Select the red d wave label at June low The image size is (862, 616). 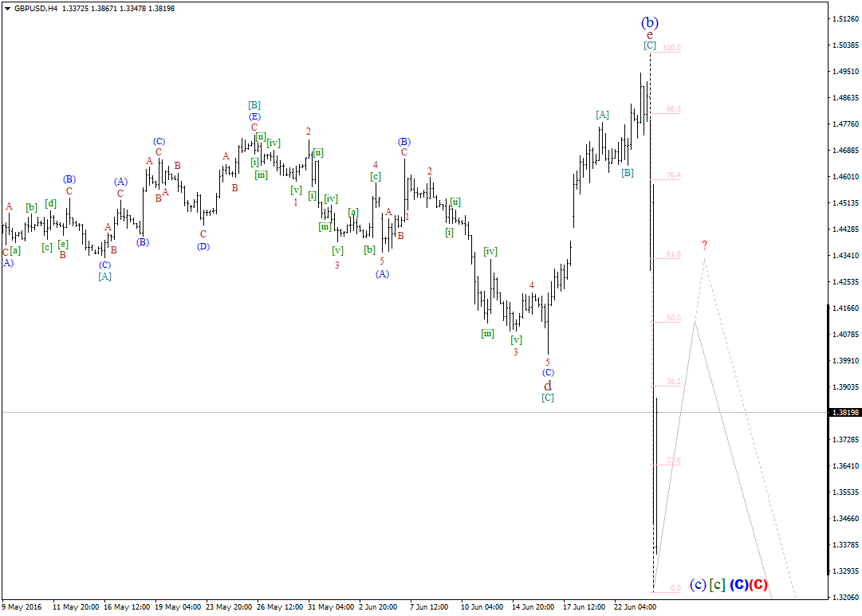click(x=548, y=386)
